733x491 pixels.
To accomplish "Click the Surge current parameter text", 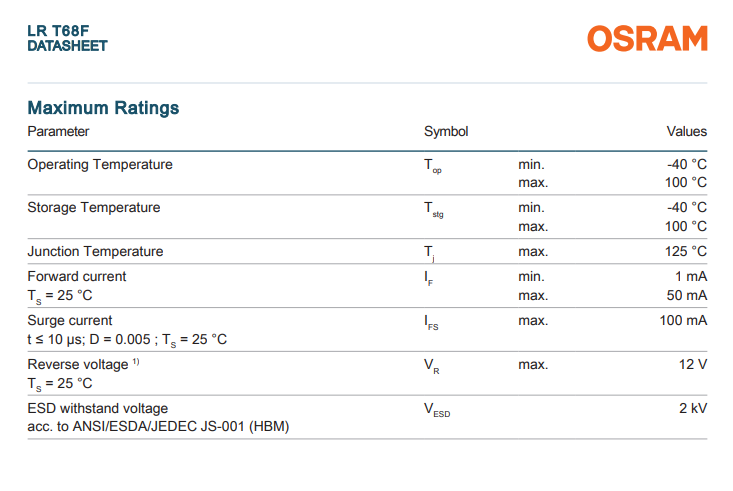I will [70, 321].
